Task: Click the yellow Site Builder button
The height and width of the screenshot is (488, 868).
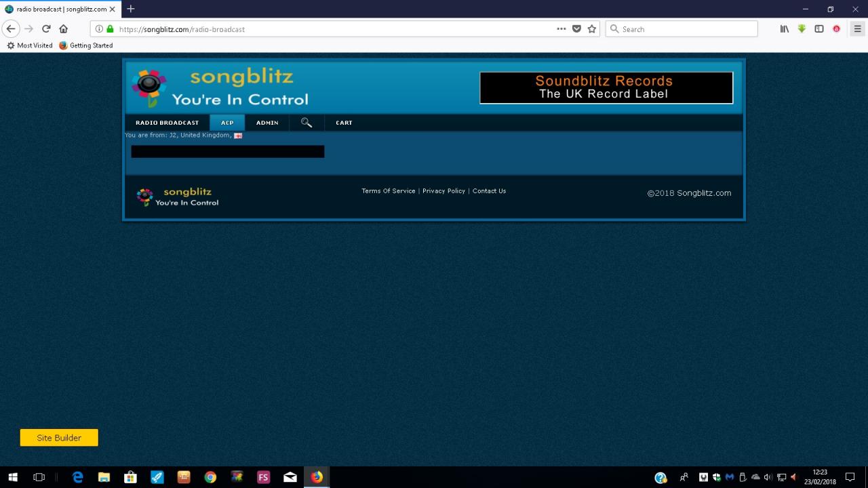Action: point(59,438)
